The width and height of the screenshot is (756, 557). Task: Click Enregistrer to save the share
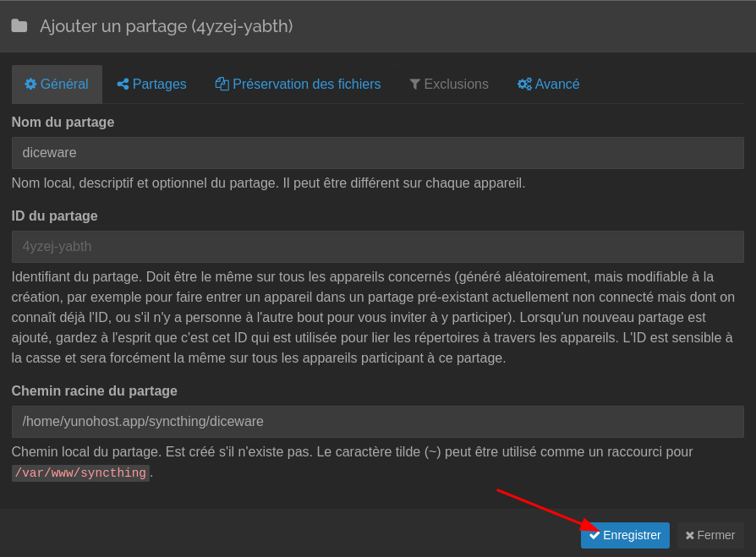coord(625,535)
